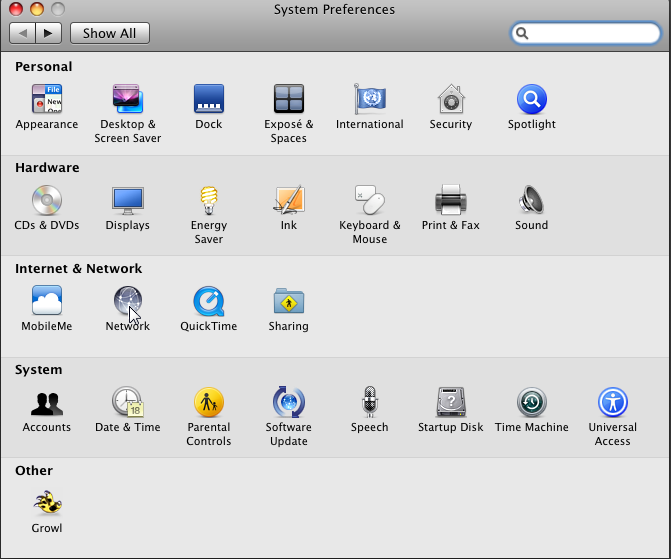Minimize window with the yellow button
This screenshot has height=559, width=671.
pos(37,9)
